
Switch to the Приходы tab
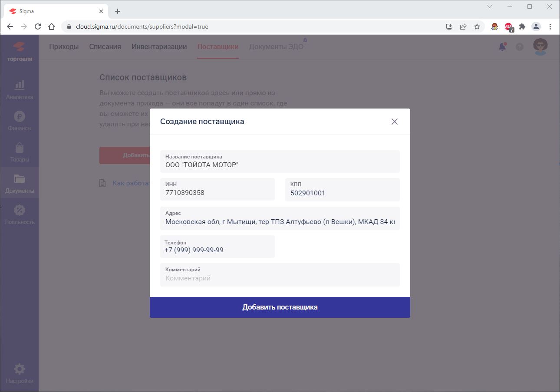click(64, 46)
